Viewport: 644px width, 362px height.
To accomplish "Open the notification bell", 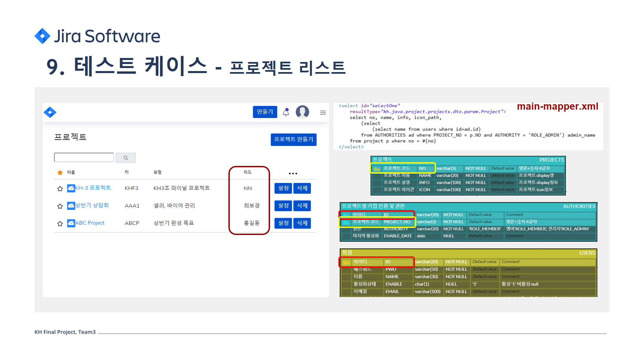I will pyautogui.click(x=286, y=112).
